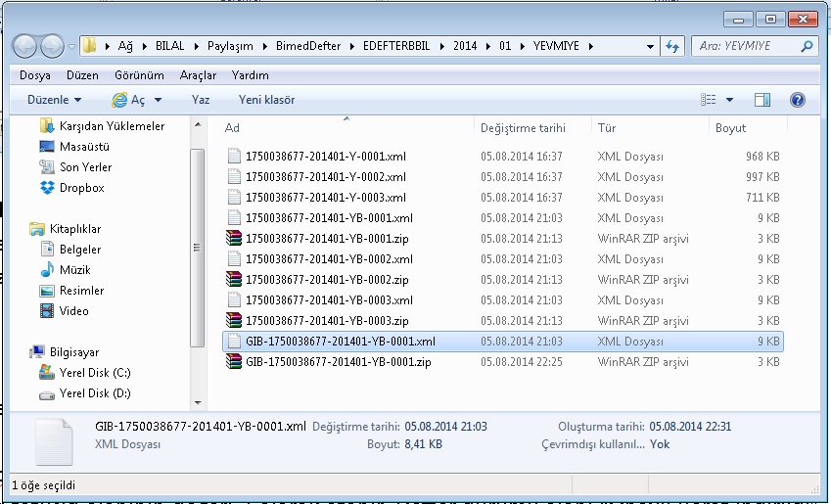Open address bar history dropdown arrow
Viewport: 831px width, 504px height.
coord(650,47)
